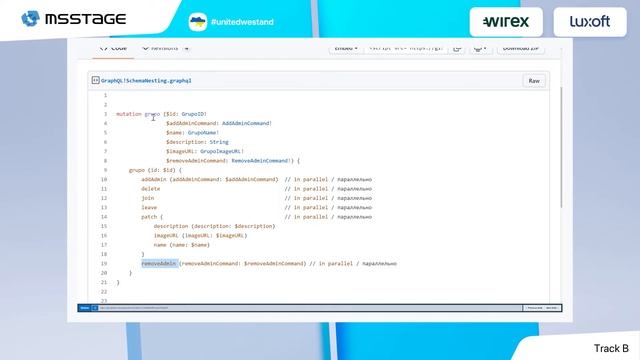640x360 pixels.
Task: Expand the Embed dropdown
Action: pyautogui.click(x=346, y=48)
